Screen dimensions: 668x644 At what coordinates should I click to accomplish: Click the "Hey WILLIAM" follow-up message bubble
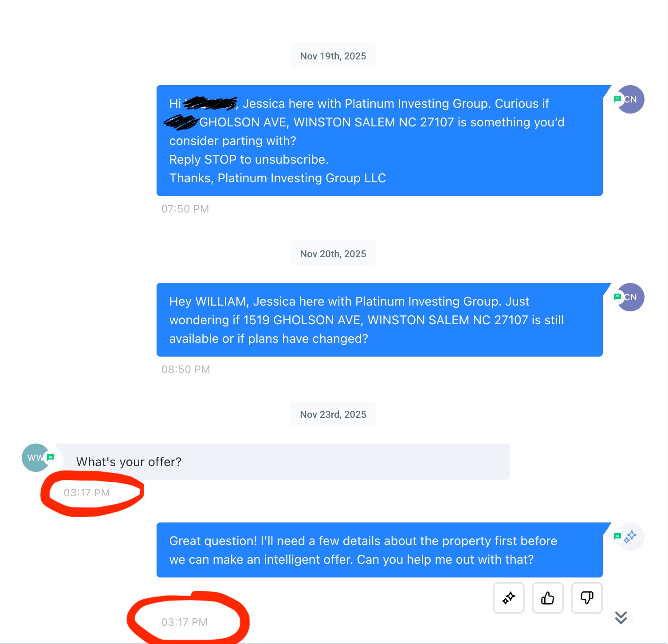pyautogui.click(x=380, y=320)
